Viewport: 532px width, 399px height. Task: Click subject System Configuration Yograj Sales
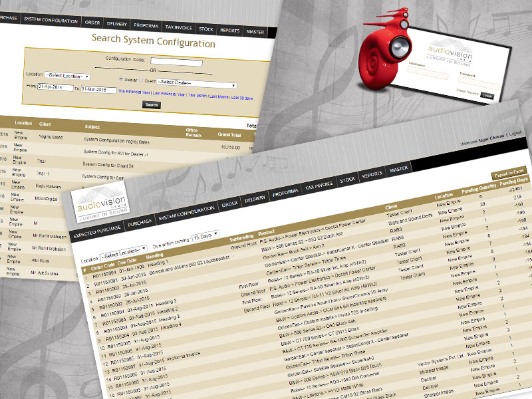tap(116, 140)
